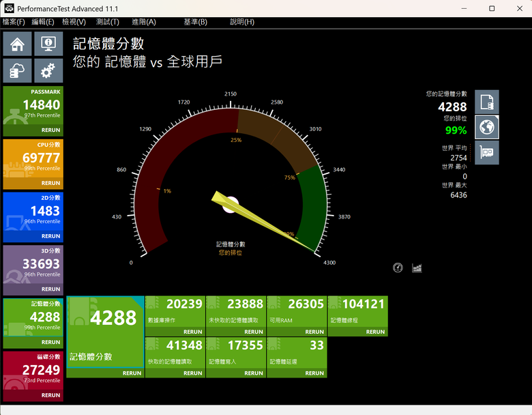Select the local baseline file icon

point(486,102)
